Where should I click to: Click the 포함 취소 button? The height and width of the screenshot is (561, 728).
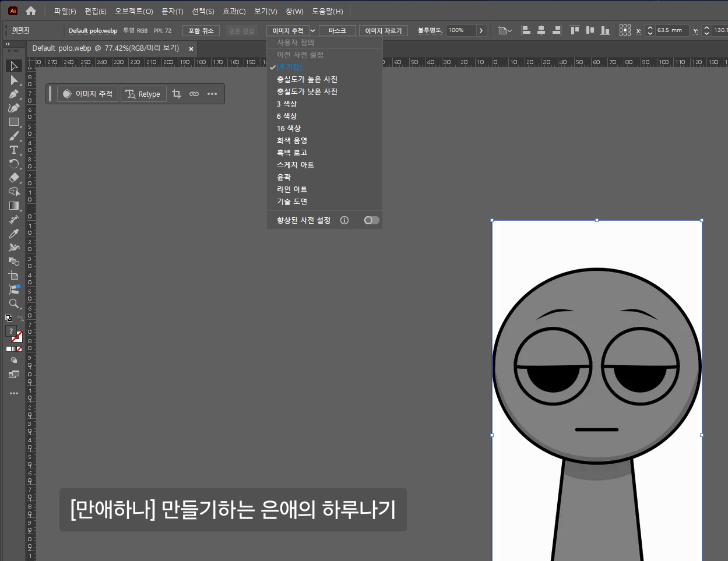(x=201, y=31)
